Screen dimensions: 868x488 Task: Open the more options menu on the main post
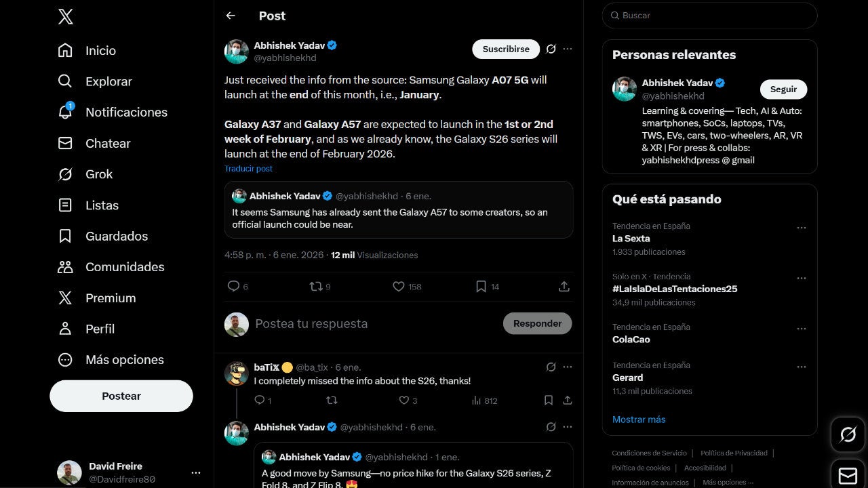tap(568, 49)
